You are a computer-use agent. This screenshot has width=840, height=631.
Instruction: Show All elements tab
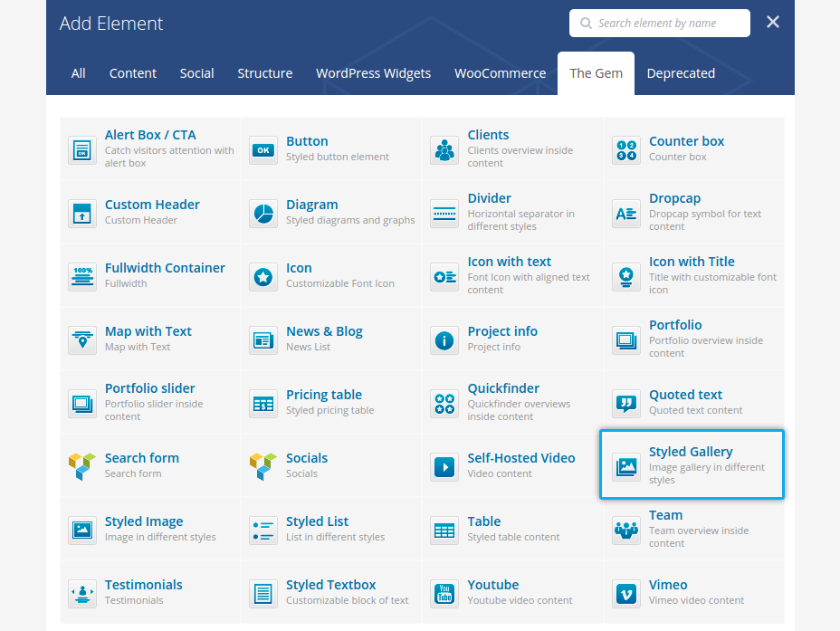(x=79, y=73)
